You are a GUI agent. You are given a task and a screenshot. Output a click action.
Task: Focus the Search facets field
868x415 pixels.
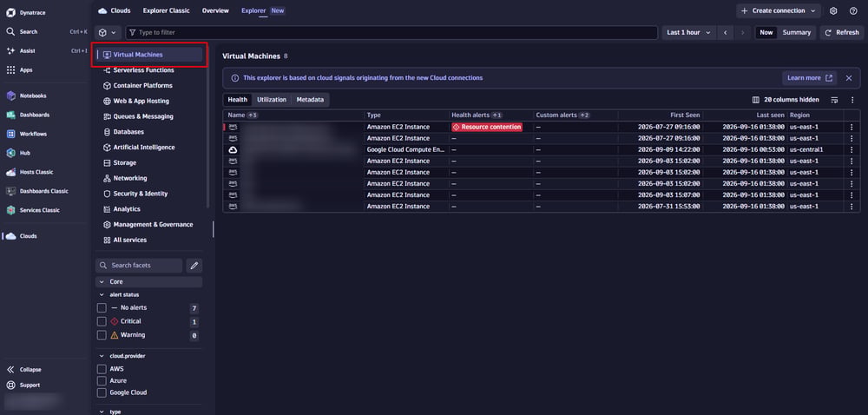pyautogui.click(x=139, y=266)
